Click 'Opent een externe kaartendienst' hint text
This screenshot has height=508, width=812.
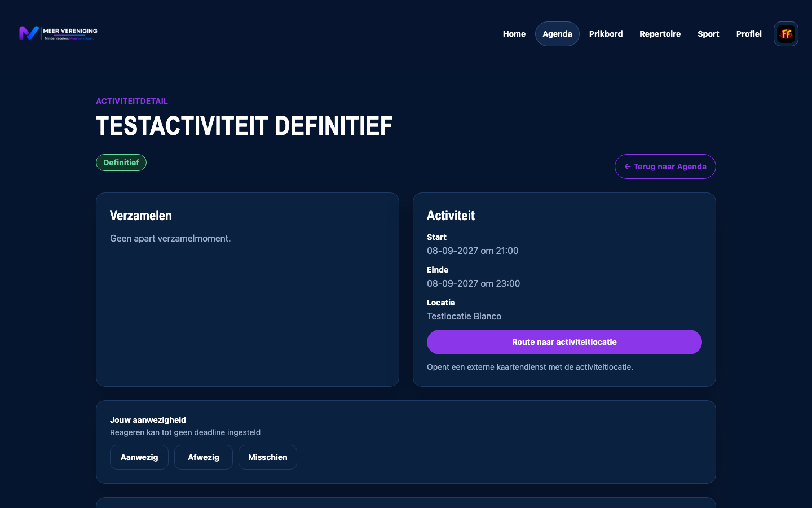(530, 367)
